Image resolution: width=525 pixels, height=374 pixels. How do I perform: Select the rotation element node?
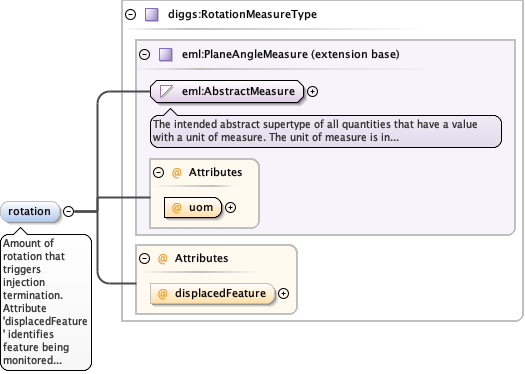point(30,212)
